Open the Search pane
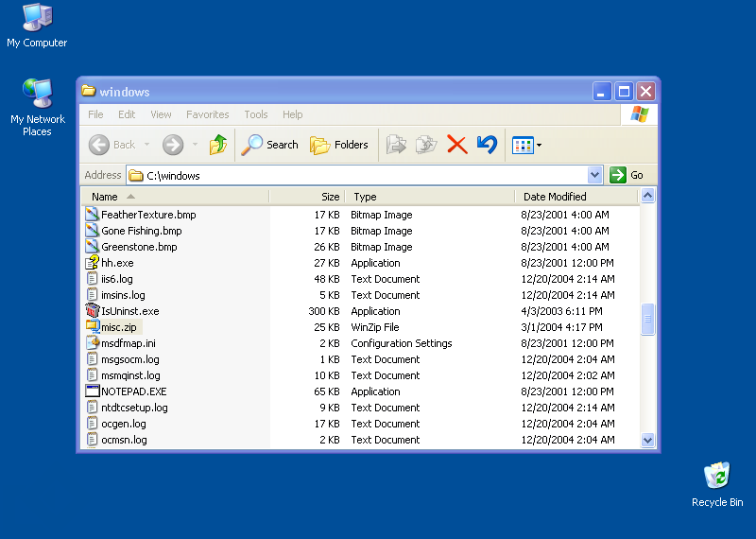This screenshot has width=756, height=539. [x=270, y=145]
